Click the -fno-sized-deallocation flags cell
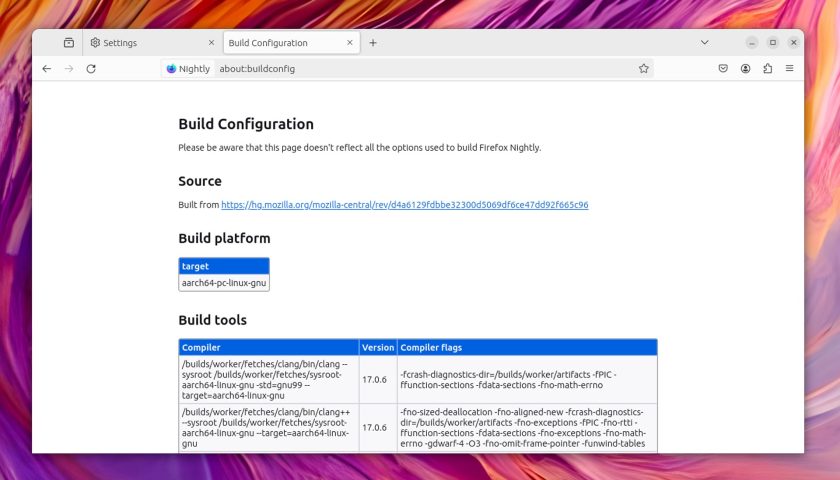840x480 pixels. click(527, 428)
